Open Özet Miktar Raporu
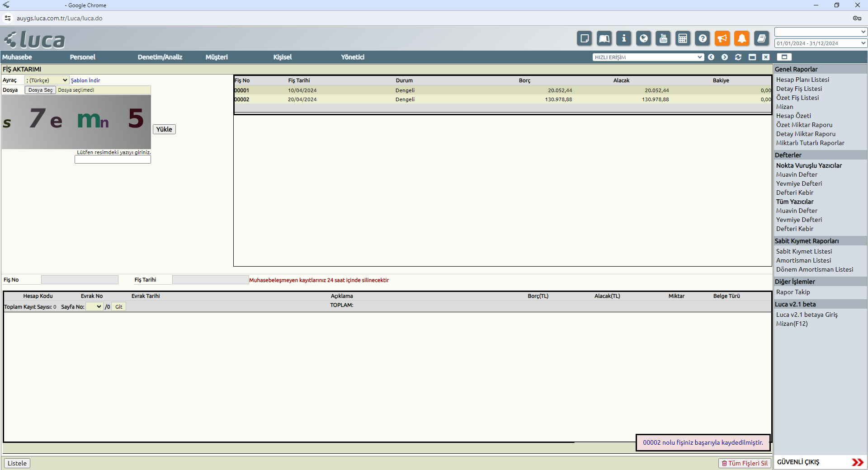Screen dimensions: 868x470 click(804, 125)
